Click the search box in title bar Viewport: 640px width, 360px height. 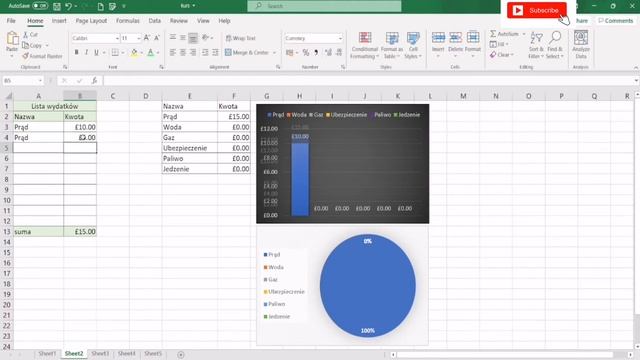(x=324, y=6)
